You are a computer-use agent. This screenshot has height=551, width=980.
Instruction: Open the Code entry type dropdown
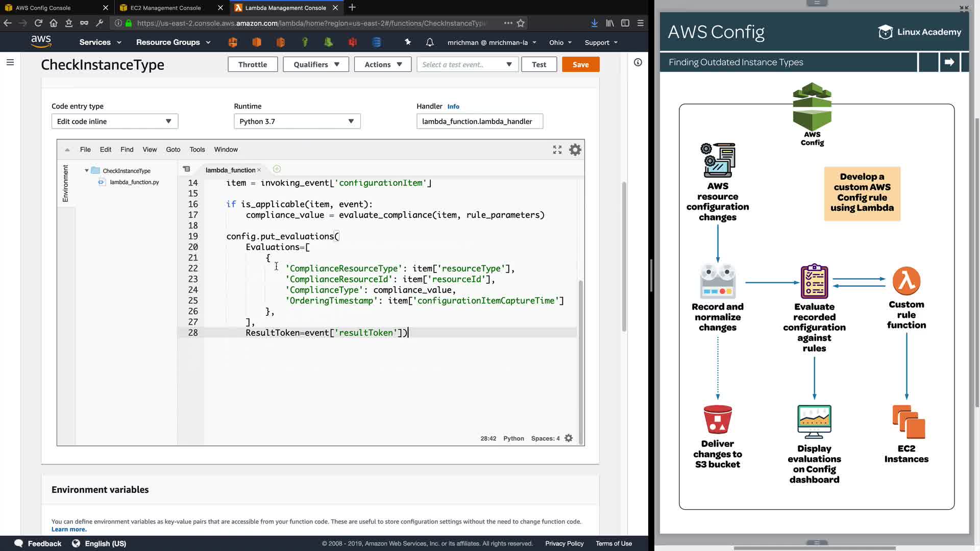click(x=114, y=121)
